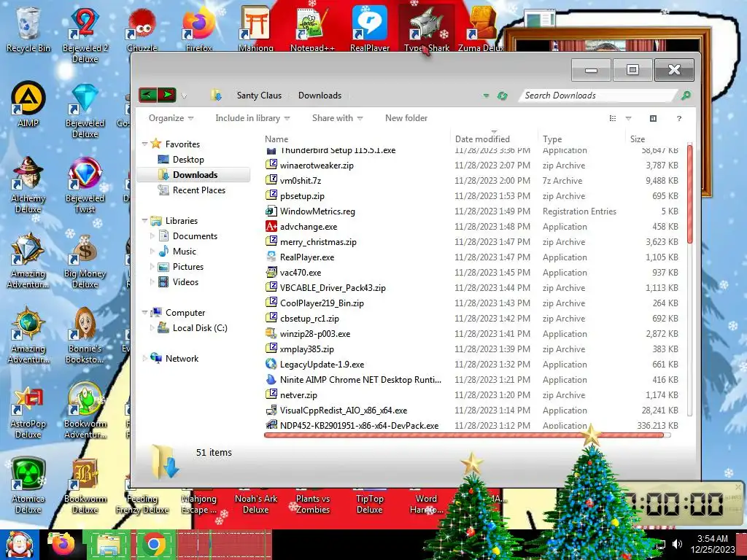Viewport: 747px width, 560px height.
Task: Click the Santa Start button
Action: 19,545
